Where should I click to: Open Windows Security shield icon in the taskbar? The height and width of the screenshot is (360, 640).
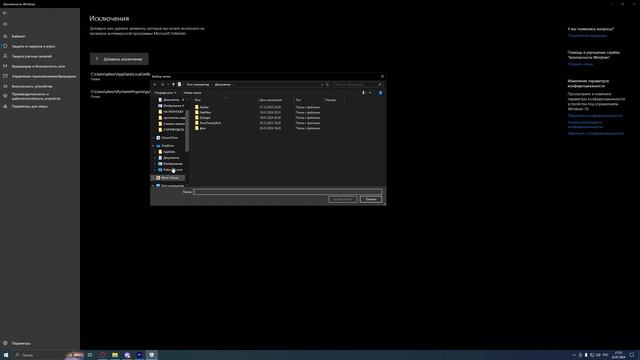tap(151, 355)
